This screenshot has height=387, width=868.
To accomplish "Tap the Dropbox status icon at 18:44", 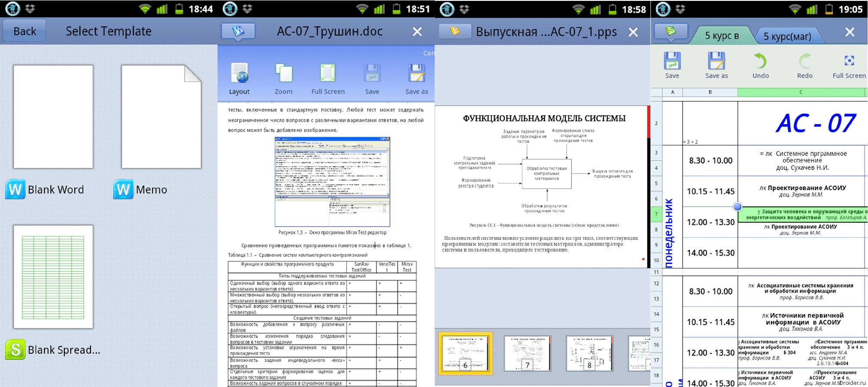I will [30, 9].
